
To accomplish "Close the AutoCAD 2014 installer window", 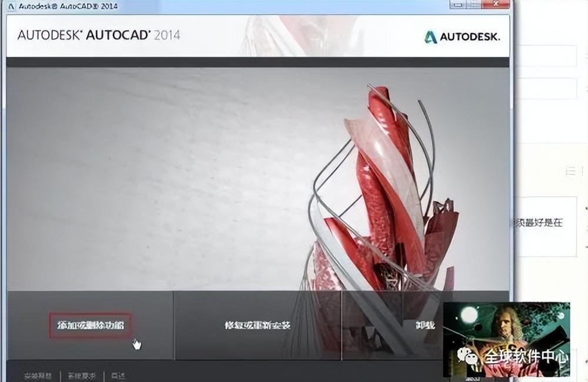I will coord(496,4).
